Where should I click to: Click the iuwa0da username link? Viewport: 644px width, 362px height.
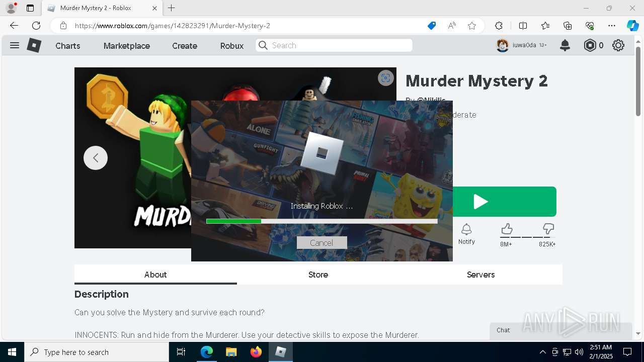pos(524,45)
